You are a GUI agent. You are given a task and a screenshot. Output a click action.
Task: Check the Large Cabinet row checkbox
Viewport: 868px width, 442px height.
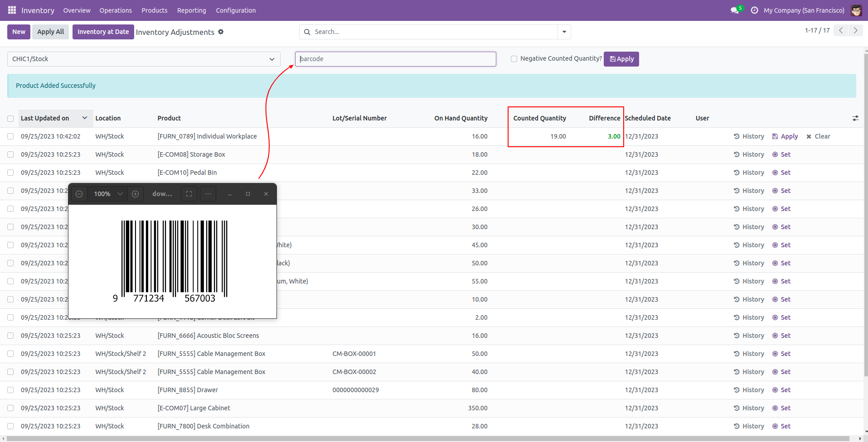click(x=10, y=408)
